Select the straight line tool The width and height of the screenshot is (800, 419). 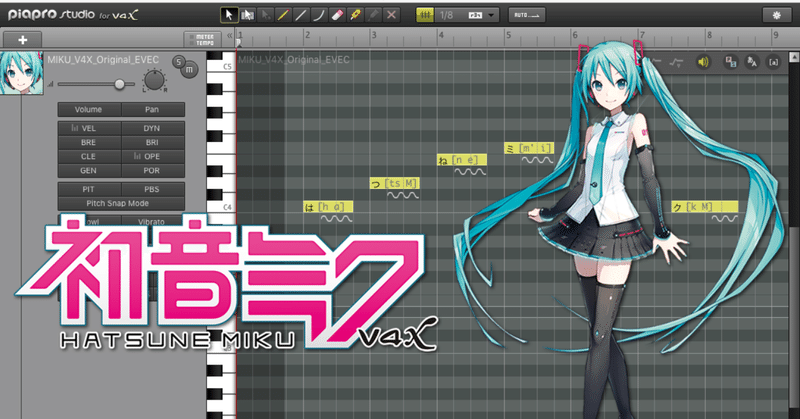coord(301,15)
